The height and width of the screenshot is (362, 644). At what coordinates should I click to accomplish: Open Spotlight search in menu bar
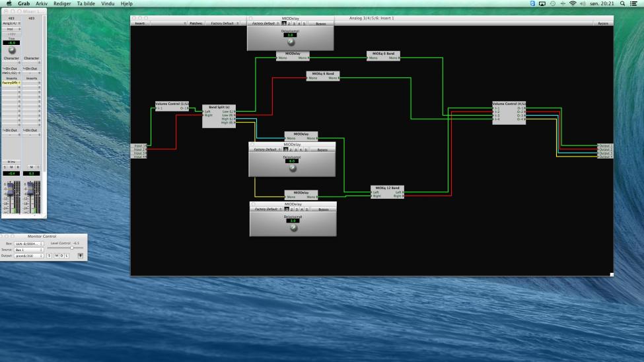pyautogui.click(x=623, y=4)
